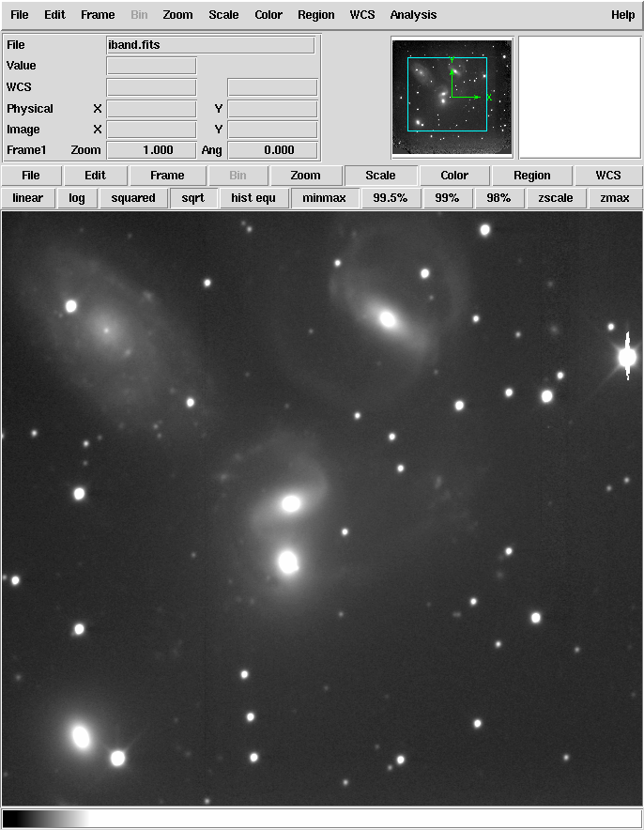The image size is (644, 830).
Task: Click the Zoom value field showing 1.000
Action: [151, 150]
